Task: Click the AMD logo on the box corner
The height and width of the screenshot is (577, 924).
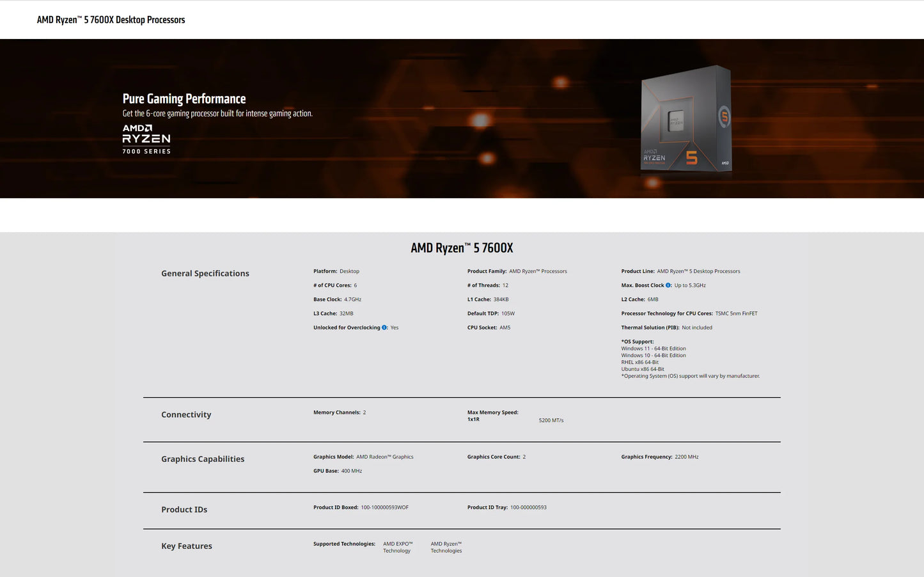Action: tap(724, 162)
